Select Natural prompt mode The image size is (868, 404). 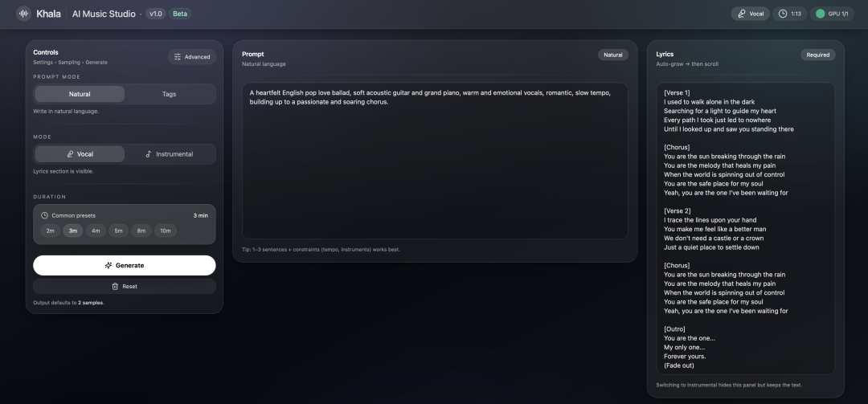80,94
